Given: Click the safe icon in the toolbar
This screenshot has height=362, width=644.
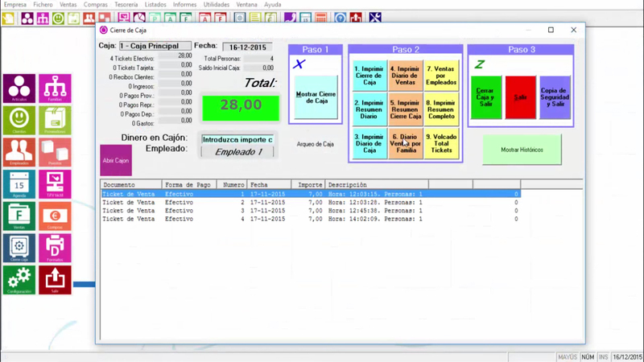Looking at the screenshot, I should pos(240,18).
